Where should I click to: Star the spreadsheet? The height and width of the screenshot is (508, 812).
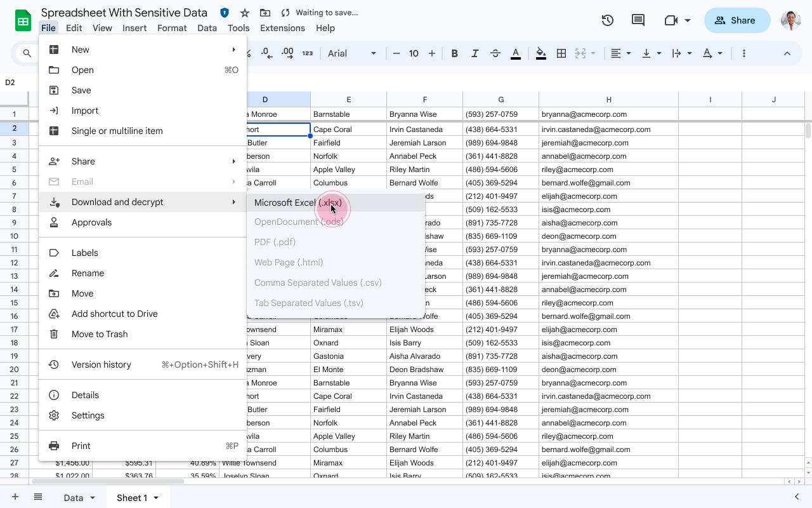(245, 13)
